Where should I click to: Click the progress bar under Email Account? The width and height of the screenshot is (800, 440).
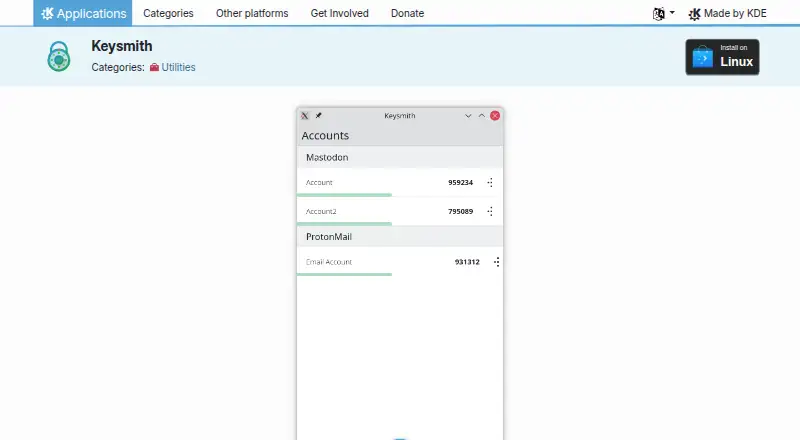344,275
